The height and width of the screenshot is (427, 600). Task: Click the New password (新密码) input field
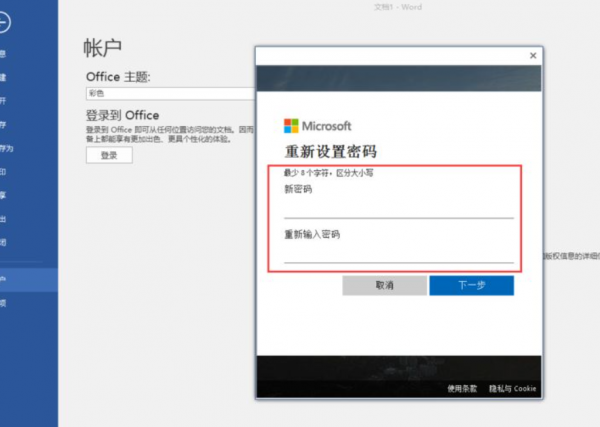(x=398, y=208)
